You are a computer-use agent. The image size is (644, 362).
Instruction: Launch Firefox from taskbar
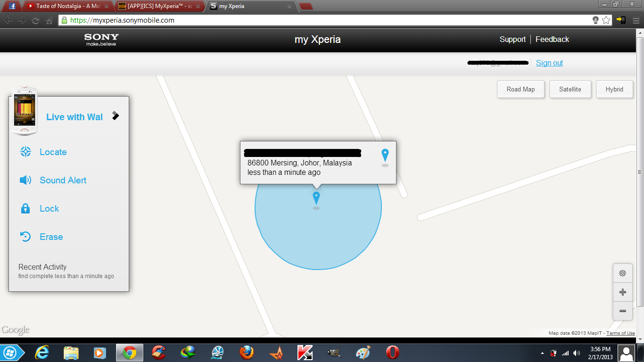pyautogui.click(x=246, y=353)
